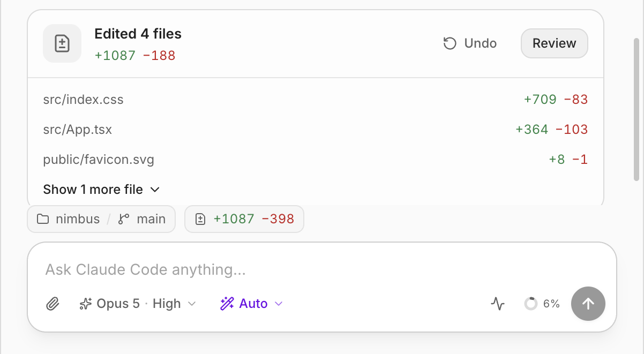Select the main git branch indicator
Viewport: 644px width, 354px height.
pos(142,219)
